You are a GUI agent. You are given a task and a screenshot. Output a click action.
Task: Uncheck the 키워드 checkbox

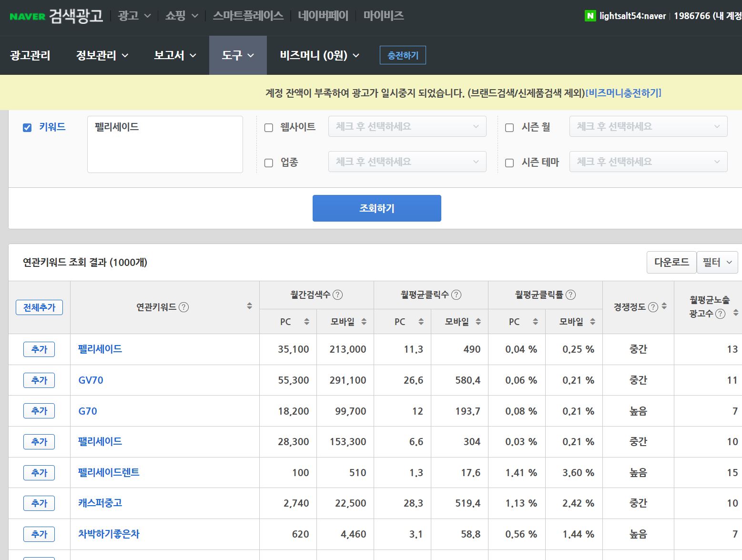click(x=27, y=127)
